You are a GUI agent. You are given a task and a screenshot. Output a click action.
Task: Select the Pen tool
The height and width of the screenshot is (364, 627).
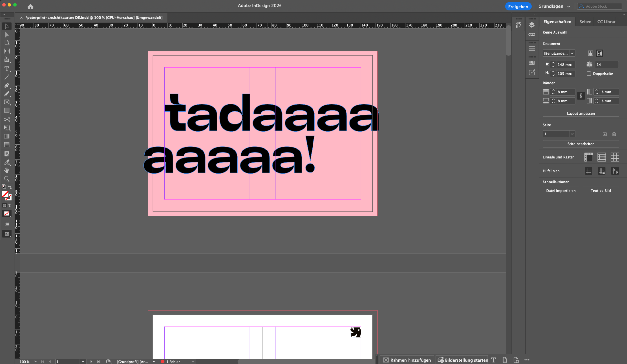(7, 86)
